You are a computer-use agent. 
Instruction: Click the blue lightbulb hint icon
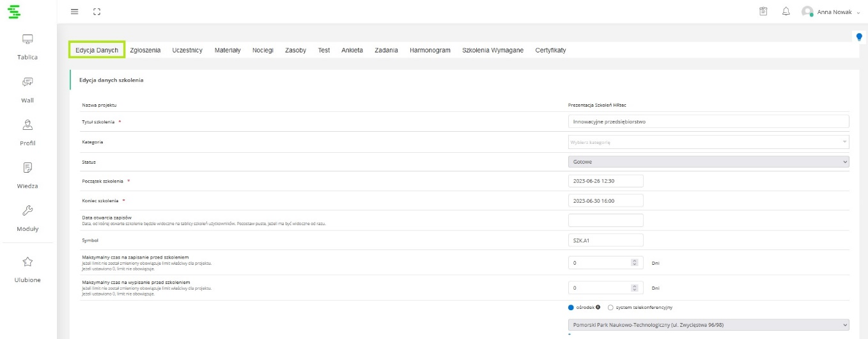point(859,37)
